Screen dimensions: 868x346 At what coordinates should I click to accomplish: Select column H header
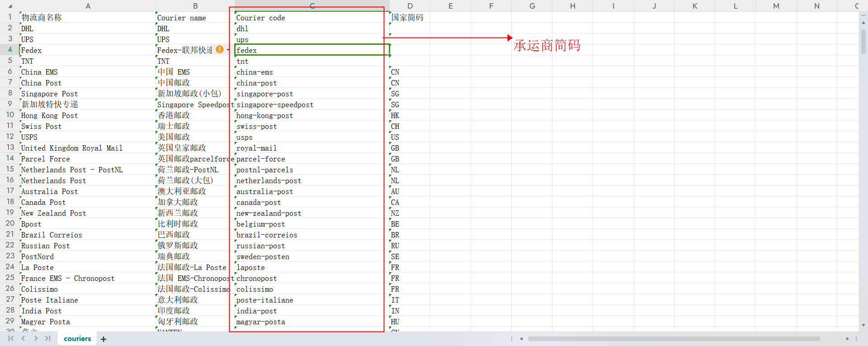pos(572,6)
